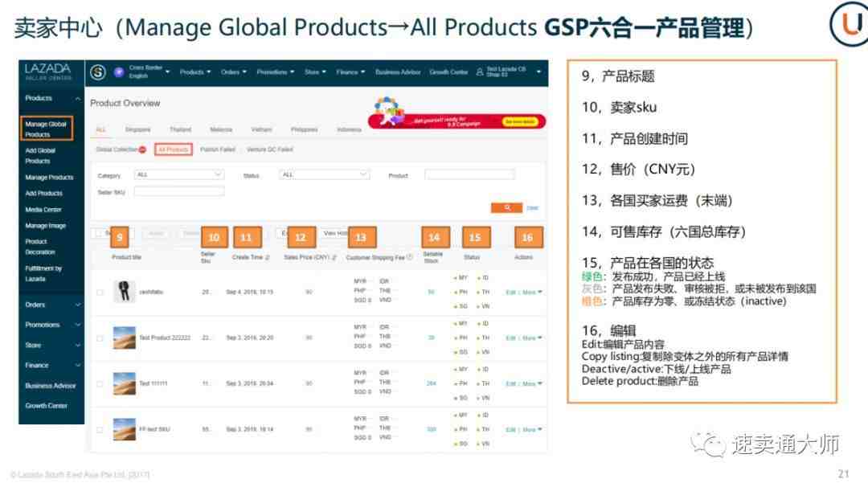Click red notification badge beside Global Collection

coord(143,149)
